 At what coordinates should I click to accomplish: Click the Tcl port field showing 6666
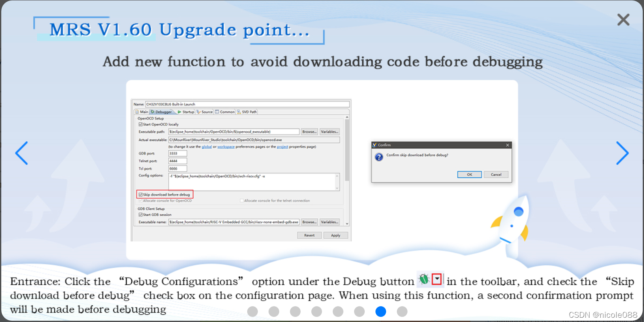click(177, 169)
